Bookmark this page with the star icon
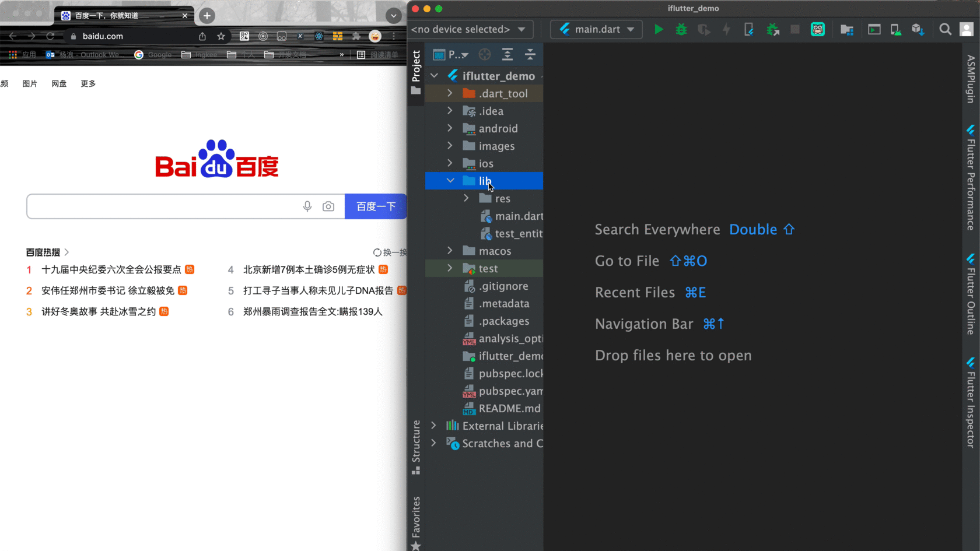This screenshot has height=551, width=980. point(221,36)
